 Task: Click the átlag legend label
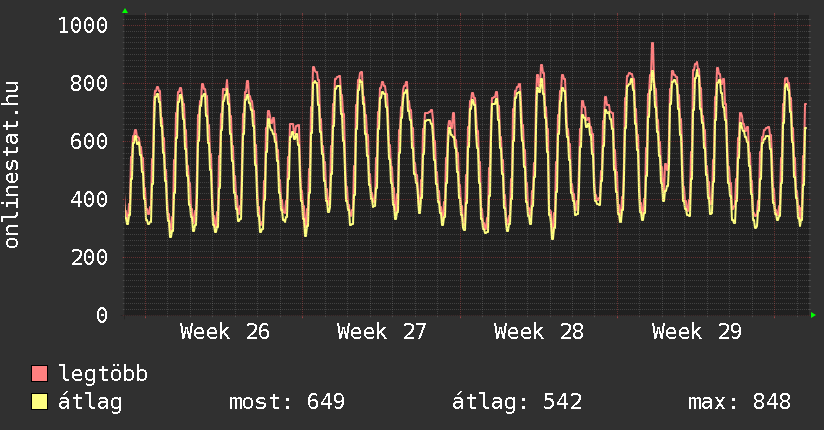tap(90, 402)
